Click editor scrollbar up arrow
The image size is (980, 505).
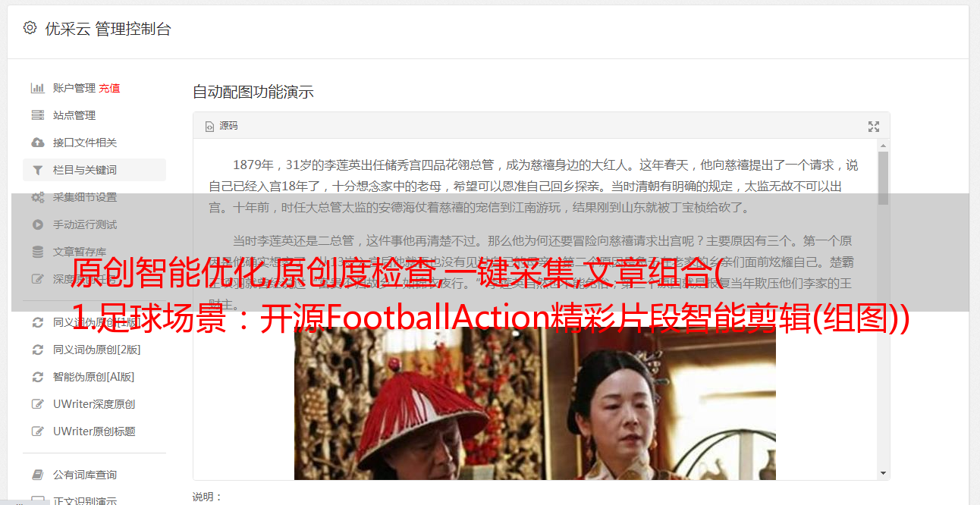click(883, 145)
